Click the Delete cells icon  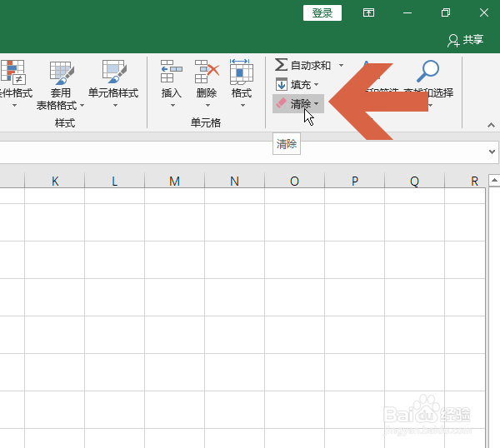point(207,72)
